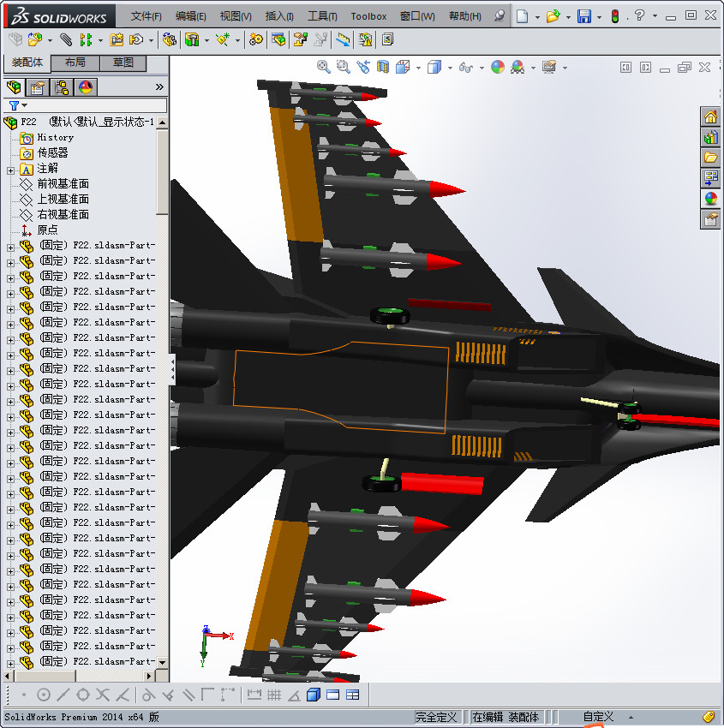Select 前视基准面 in feature tree
Screen dimensions: 724x728
coord(63,184)
